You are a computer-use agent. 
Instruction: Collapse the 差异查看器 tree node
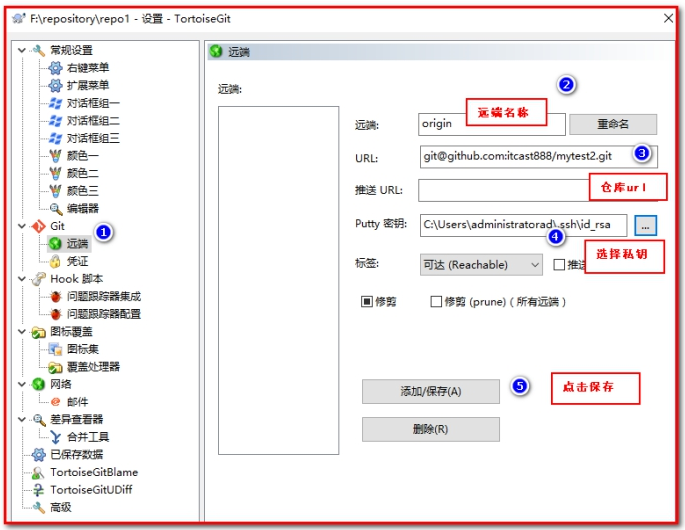click(x=21, y=419)
